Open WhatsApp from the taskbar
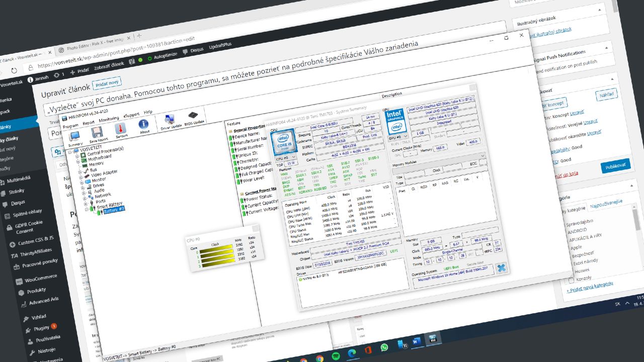The width and height of the screenshot is (644, 362). (385, 347)
